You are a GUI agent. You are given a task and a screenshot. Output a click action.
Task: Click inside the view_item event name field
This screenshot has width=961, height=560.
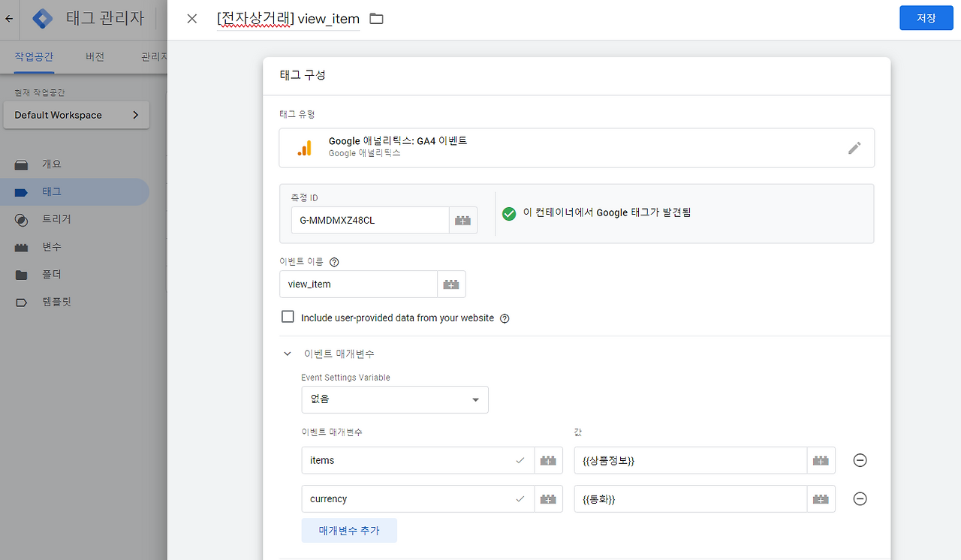[x=359, y=284]
